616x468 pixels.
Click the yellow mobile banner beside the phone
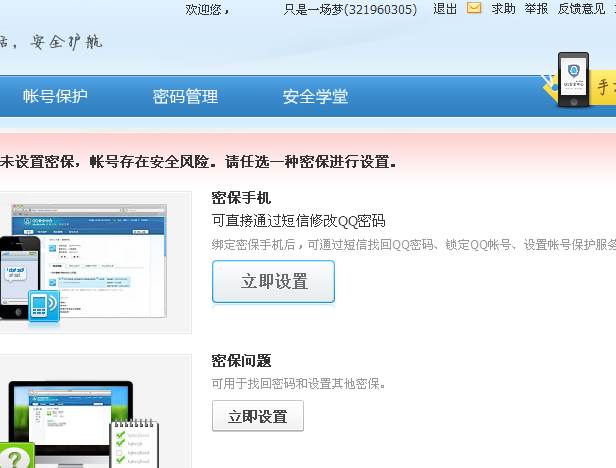coord(601,87)
